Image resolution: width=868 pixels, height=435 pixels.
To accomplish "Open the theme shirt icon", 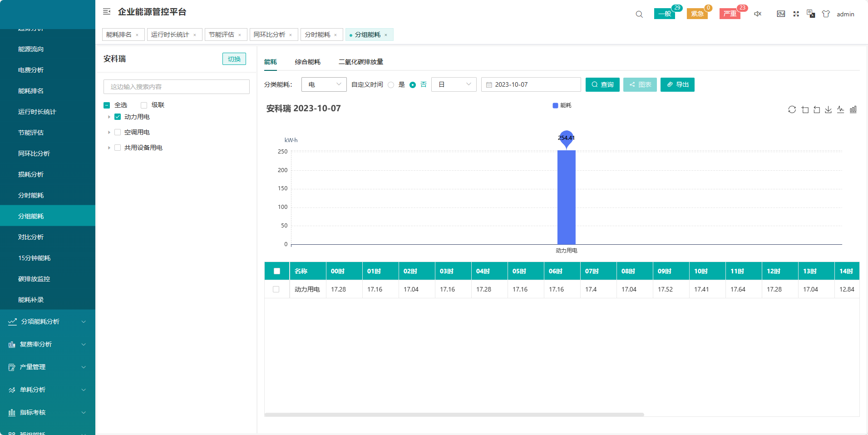I will [x=826, y=14].
